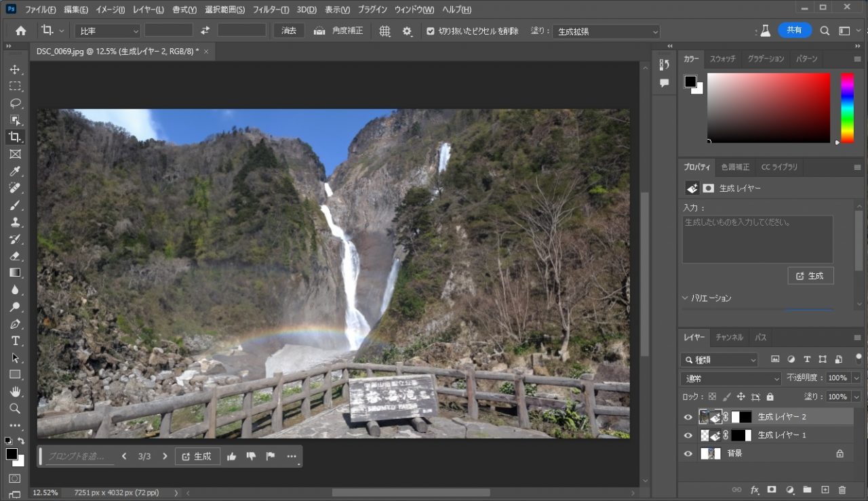Select the Move tool
The width and height of the screenshot is (868, 501).
[15, 70]
